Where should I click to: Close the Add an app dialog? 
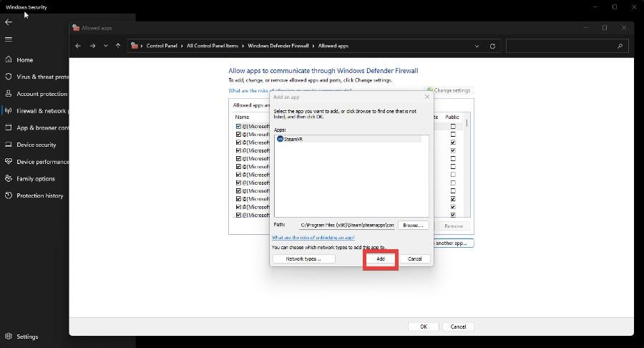tap(427, 97)
